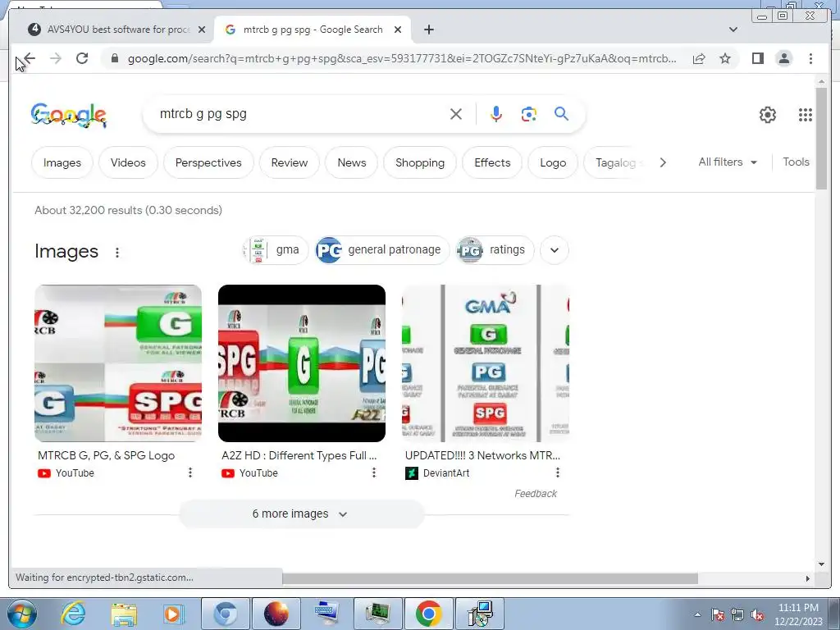
Task: Click scroll right arrow at bottom
Action: point(808,578)
